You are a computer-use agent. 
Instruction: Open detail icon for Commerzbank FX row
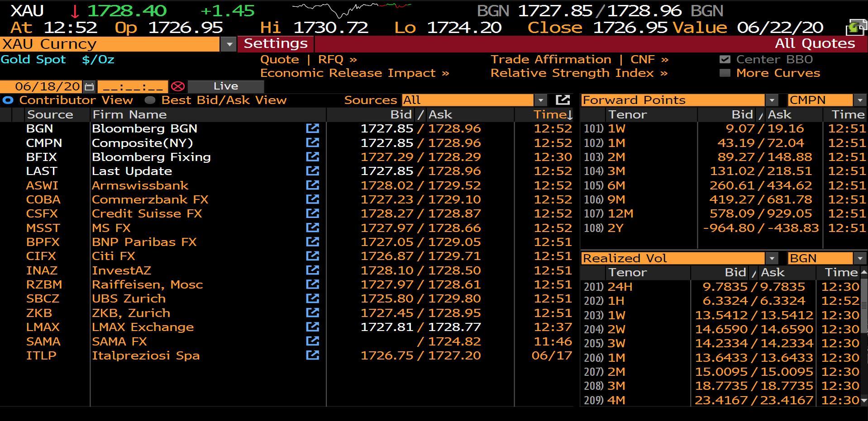click(312, 199)
